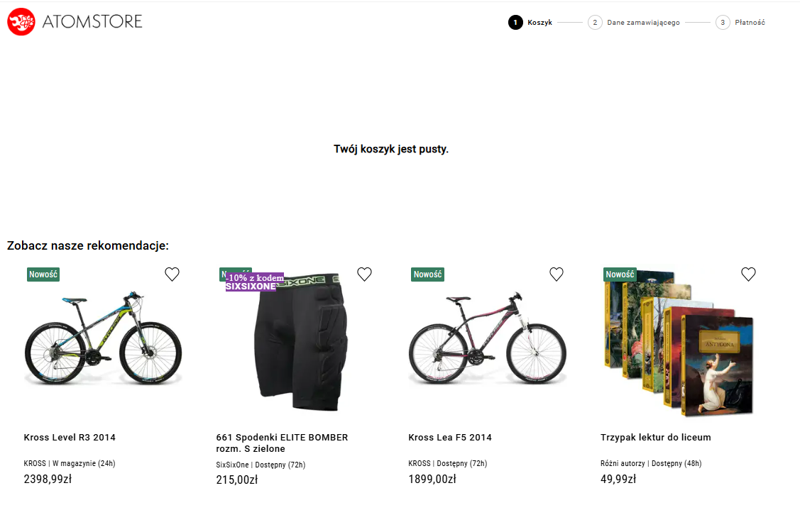Screen dimensions: 800x532
Task: Open Trzypak lektur do liceum link
Action: tap(655, 438)
